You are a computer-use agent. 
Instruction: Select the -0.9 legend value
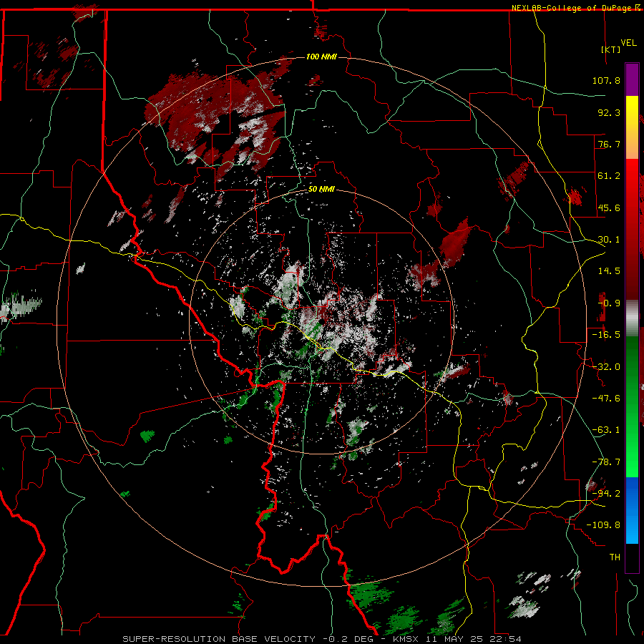click(x=609, y=303)
